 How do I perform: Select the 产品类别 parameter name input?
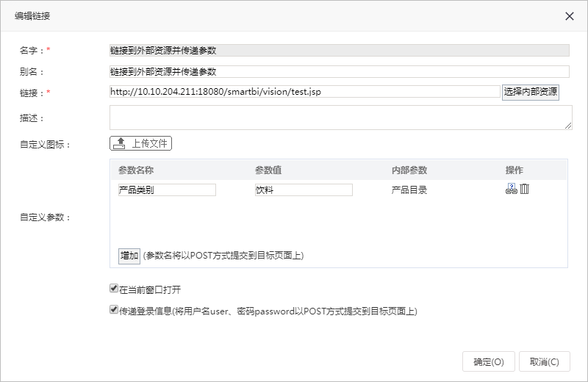point(167,190)
